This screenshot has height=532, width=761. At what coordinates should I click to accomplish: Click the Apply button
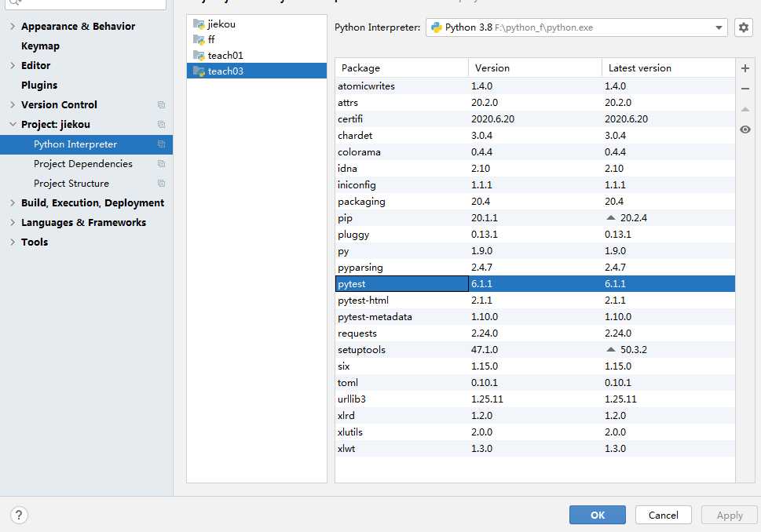coord(730,515)
